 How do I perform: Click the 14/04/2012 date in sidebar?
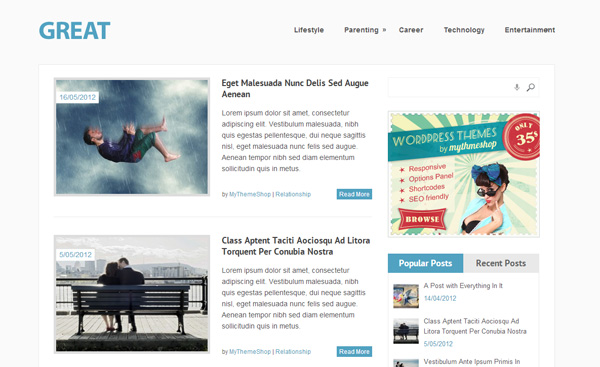pyautogui.click(x=440, y=298)
